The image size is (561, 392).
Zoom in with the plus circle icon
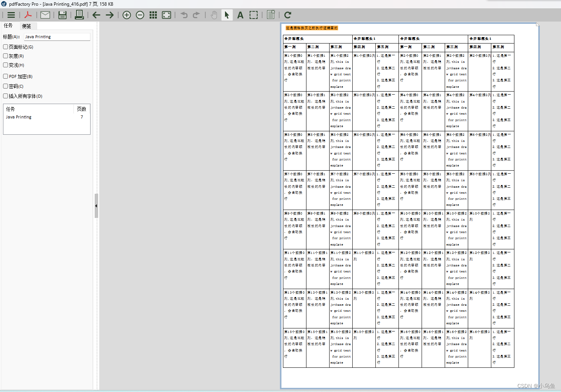pyautogui.click(x=127, y=15)
